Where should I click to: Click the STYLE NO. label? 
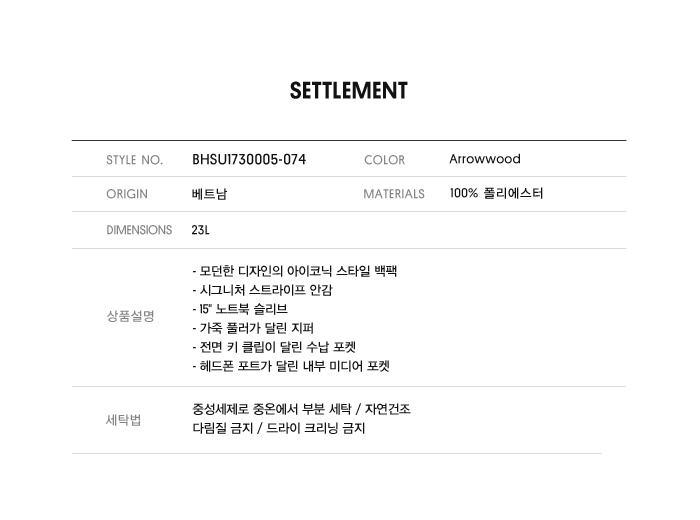coord(134,160)
